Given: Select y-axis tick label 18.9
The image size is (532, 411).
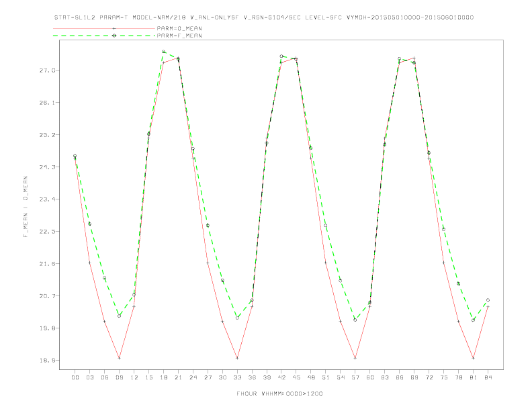Looking at the screenshot, I should click(x=47, y=360).
